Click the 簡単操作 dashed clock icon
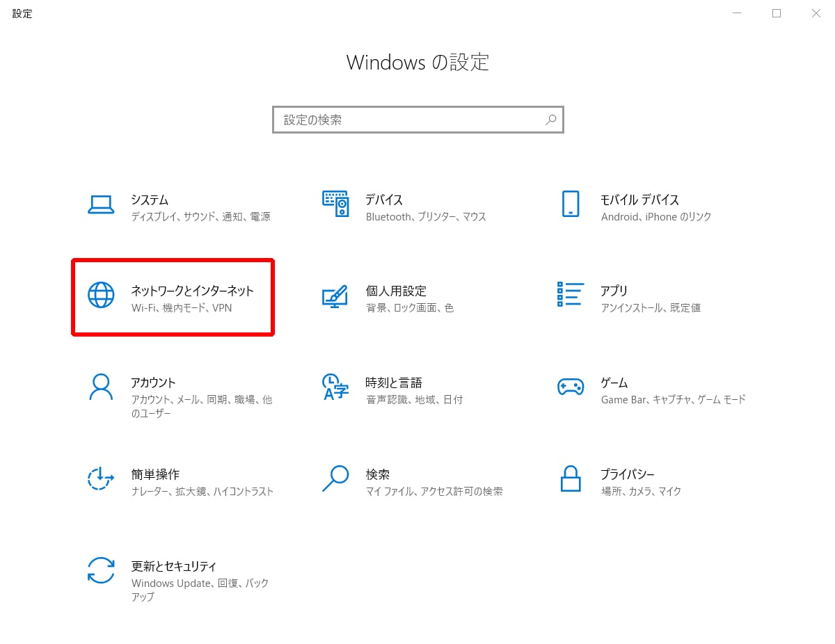This screenshot has height=644, width=835. click(x=101, y=478)
